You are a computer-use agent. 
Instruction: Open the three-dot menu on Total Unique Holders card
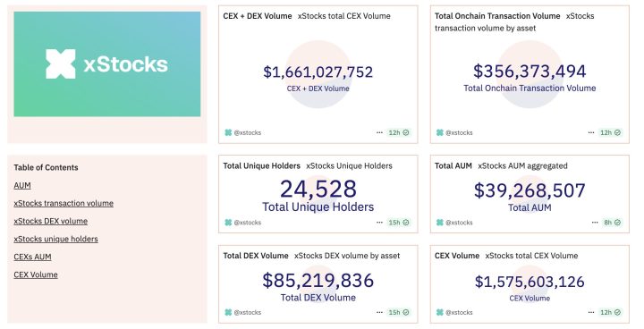coord(379,223)
